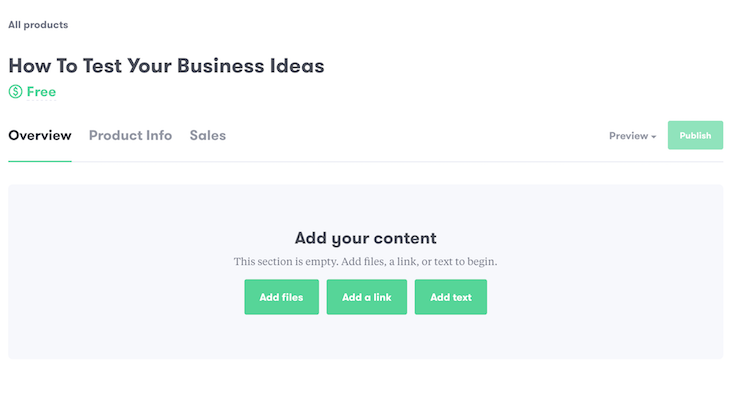Click the How To Test Your Business Ideas title
Screen dimensions: 750x394
click(x=166, y=66)
